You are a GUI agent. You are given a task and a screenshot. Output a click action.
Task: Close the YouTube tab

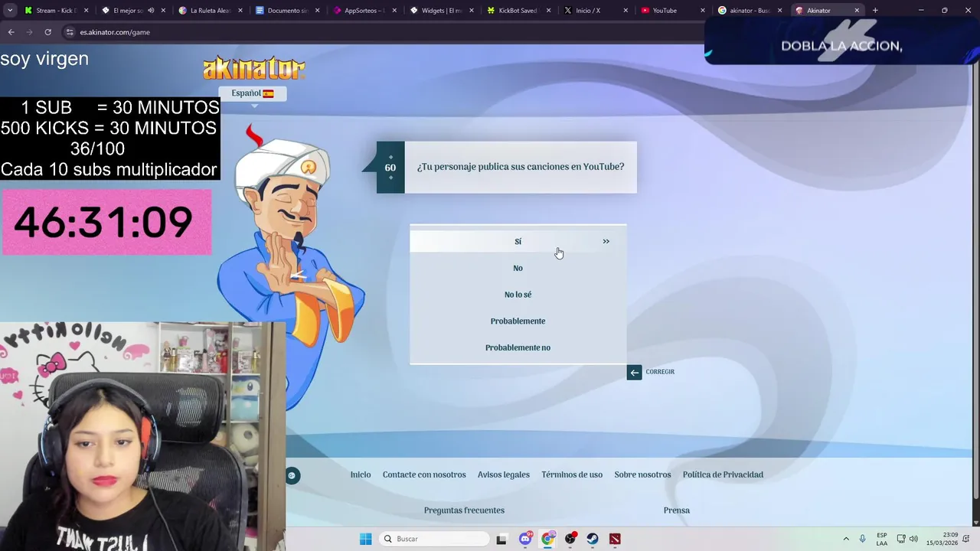(703, 11)
